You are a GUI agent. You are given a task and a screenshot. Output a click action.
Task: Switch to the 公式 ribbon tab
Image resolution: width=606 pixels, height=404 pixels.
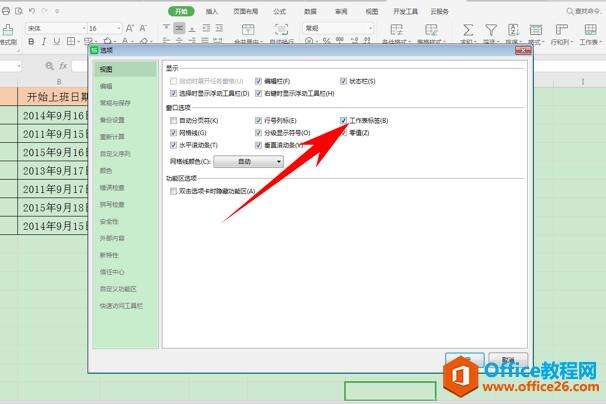[x=279, y=11]
